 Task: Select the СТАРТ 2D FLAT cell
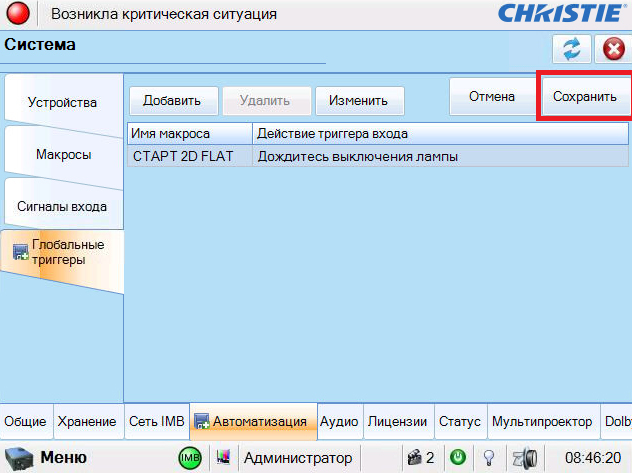click(190, 156)
